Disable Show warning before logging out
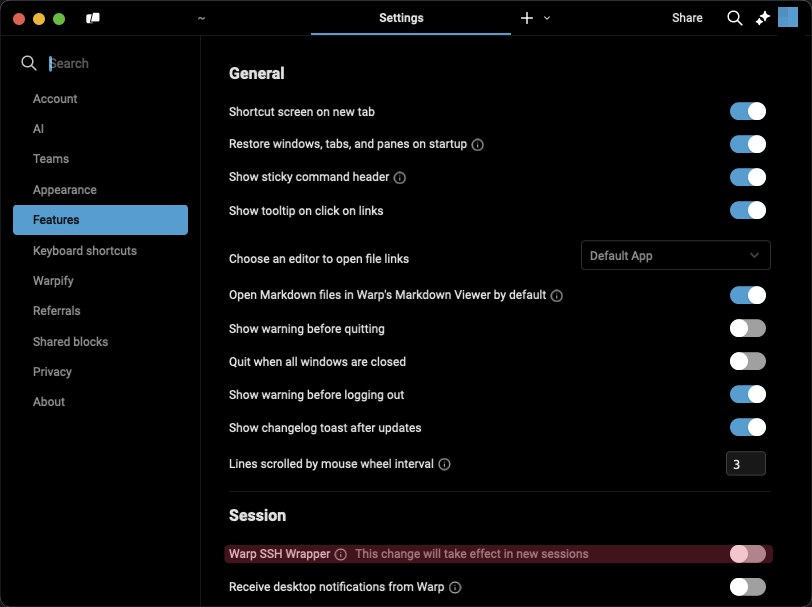 pyautogui.click(x=747, y=395)
